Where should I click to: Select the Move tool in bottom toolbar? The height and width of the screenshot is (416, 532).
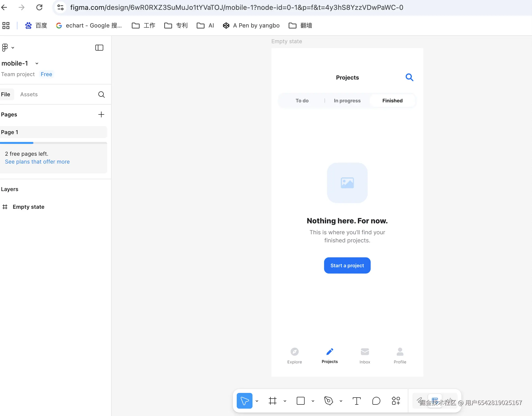(244, 401)
